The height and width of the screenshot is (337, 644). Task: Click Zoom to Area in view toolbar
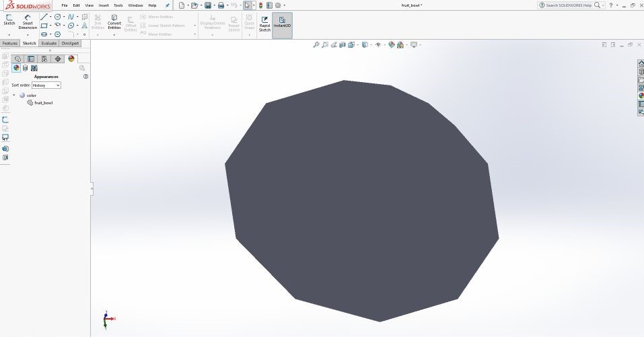pos(325,45)
